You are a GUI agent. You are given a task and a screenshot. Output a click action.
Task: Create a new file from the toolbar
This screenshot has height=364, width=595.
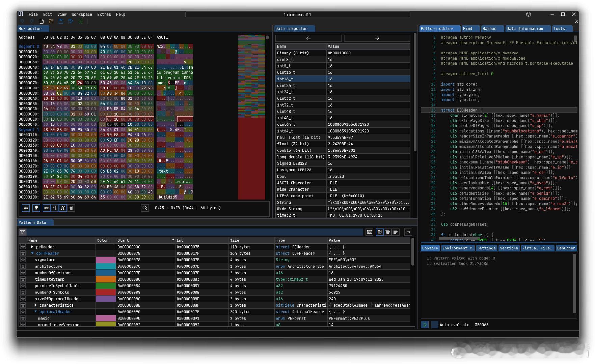[x=42, y=21]
